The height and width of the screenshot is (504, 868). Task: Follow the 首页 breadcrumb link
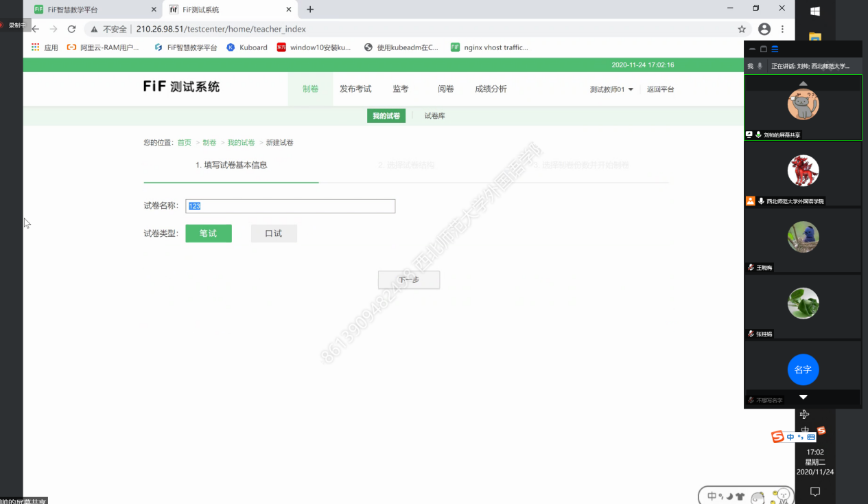[x=185, y=143]
